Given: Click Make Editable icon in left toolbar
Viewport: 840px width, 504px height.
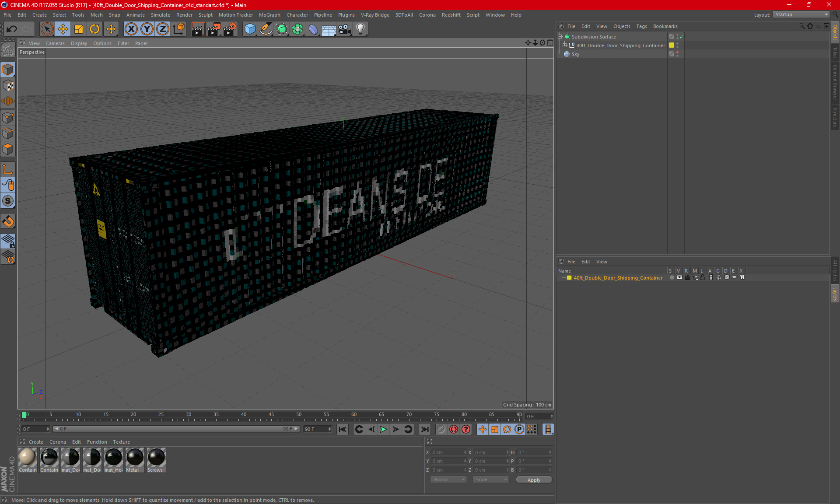Looking at the screenshot, I should [8, 50].
